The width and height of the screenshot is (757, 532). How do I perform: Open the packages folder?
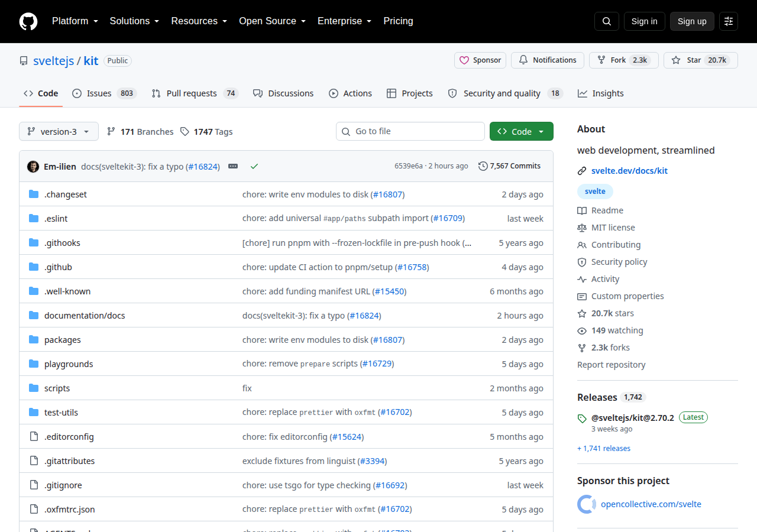pyautogui.click(x=63, y=340)
